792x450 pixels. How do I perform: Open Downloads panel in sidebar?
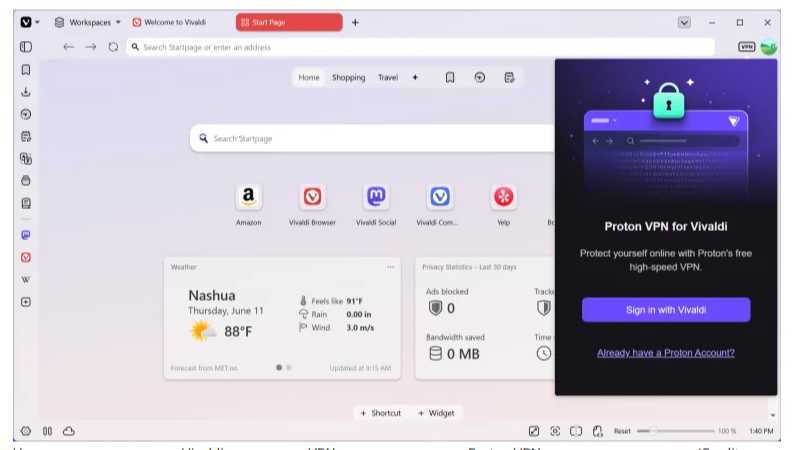[26, 92]
